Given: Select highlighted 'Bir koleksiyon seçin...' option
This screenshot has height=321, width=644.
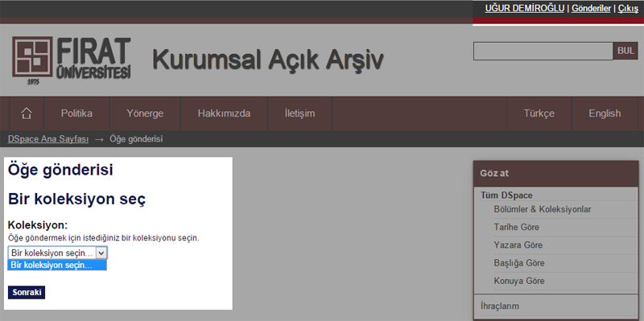Looking at the screenshot, I should pos(57,265).
